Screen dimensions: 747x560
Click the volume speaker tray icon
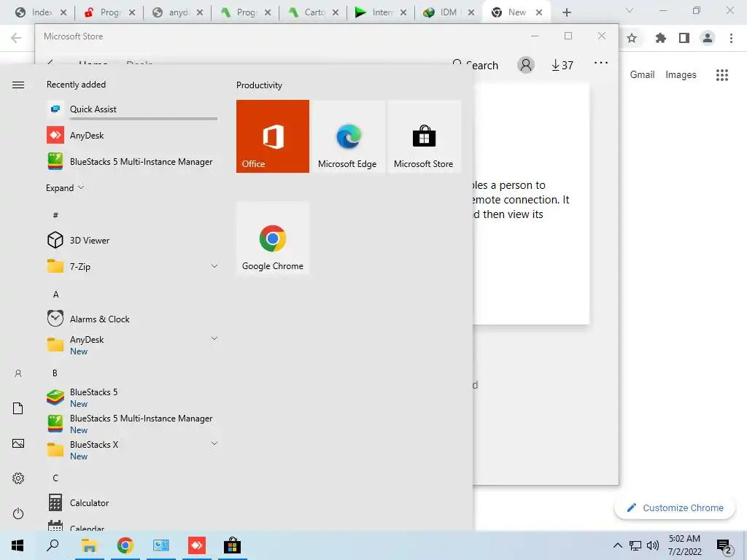[653, 545]
